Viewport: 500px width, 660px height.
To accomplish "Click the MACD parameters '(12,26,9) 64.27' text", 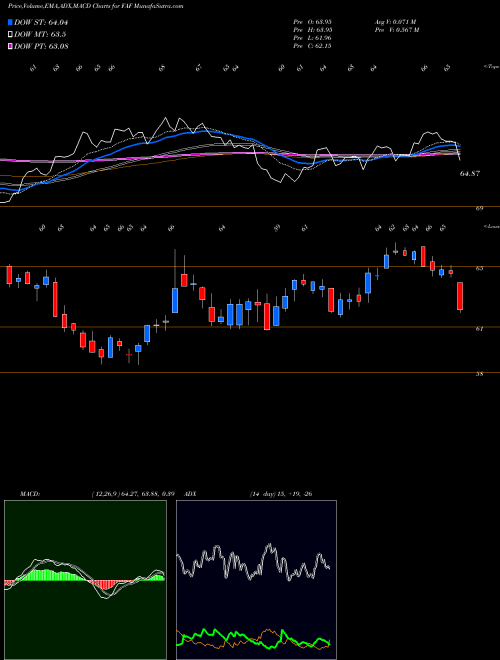I will [x=133, y=494].
